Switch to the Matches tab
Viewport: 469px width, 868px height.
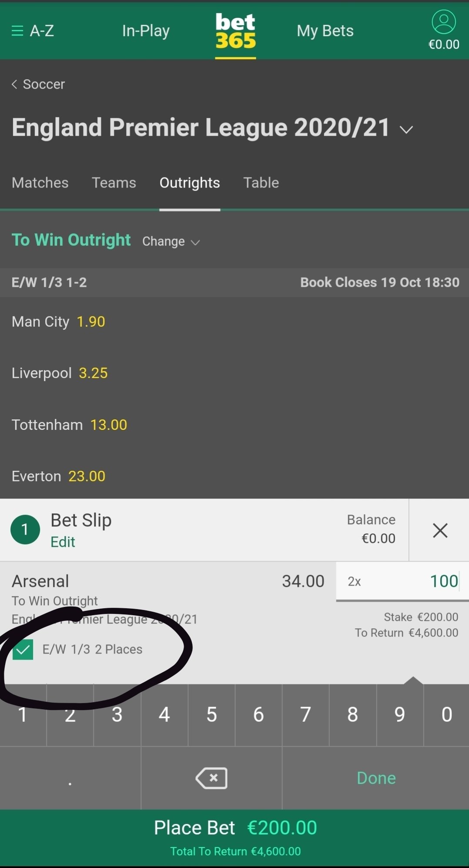coord(40,183)
